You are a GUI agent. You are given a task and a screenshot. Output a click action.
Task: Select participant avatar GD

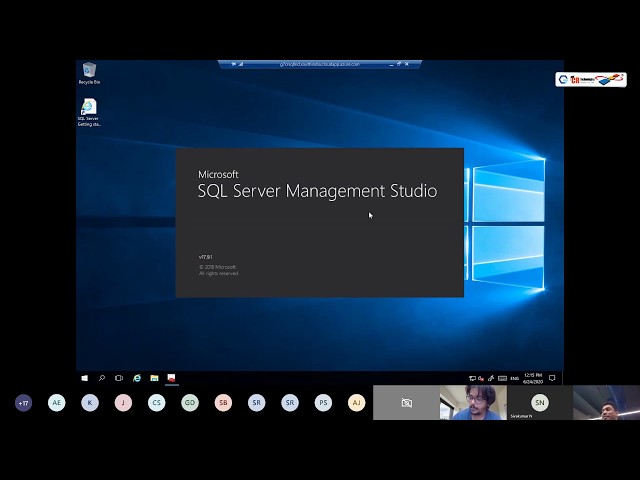click(x=190, y=403)
